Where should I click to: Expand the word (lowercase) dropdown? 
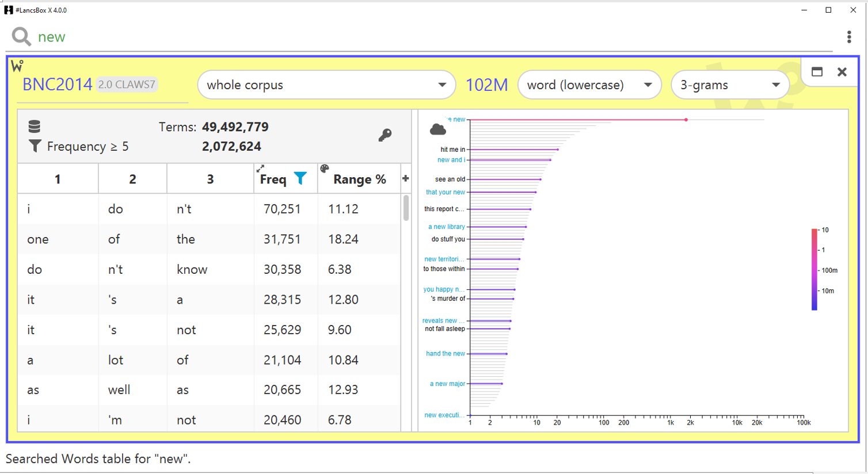589,85
